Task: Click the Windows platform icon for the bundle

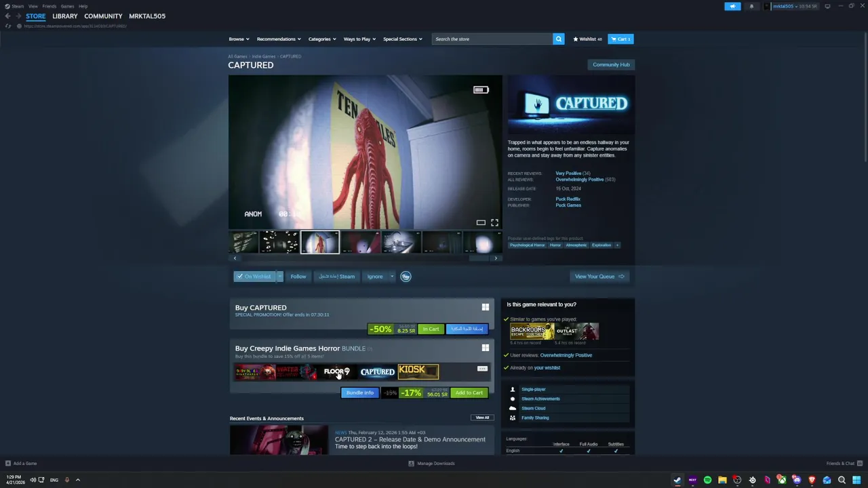Action: (x=485, y=348)
